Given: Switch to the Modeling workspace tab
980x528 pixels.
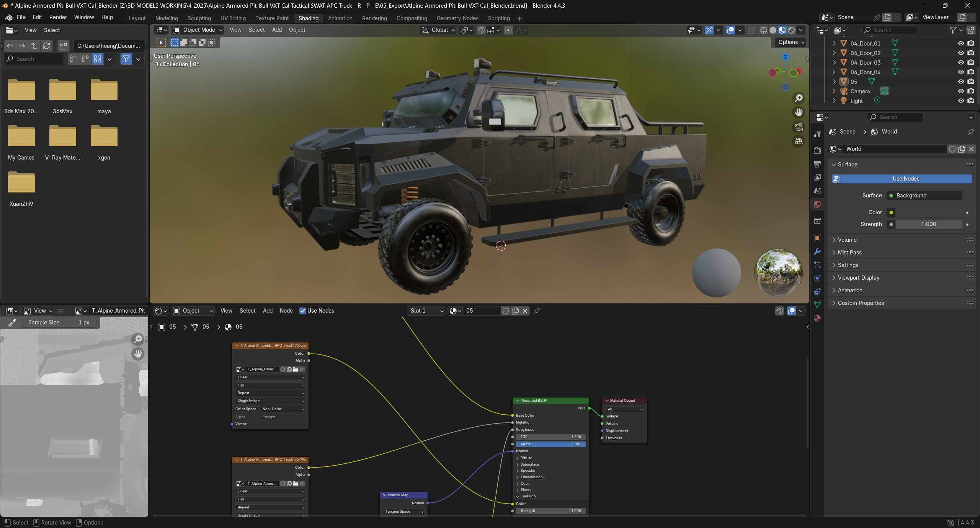Looking at the screenshot, I should tap(167, 18).
